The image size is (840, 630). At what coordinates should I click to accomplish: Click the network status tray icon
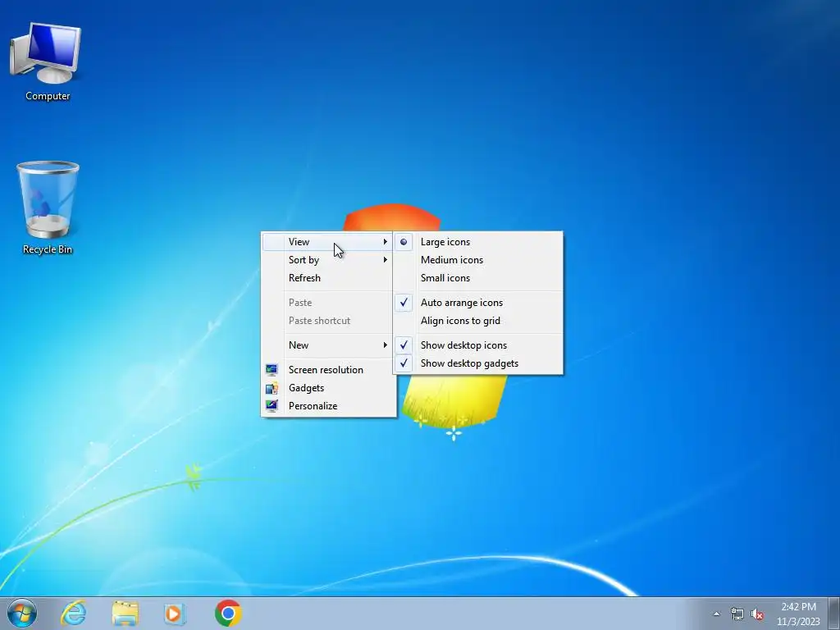coord(737,614)
